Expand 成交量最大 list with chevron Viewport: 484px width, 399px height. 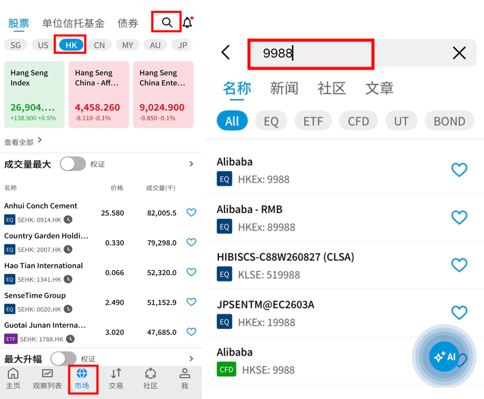[x=191, y=164]
